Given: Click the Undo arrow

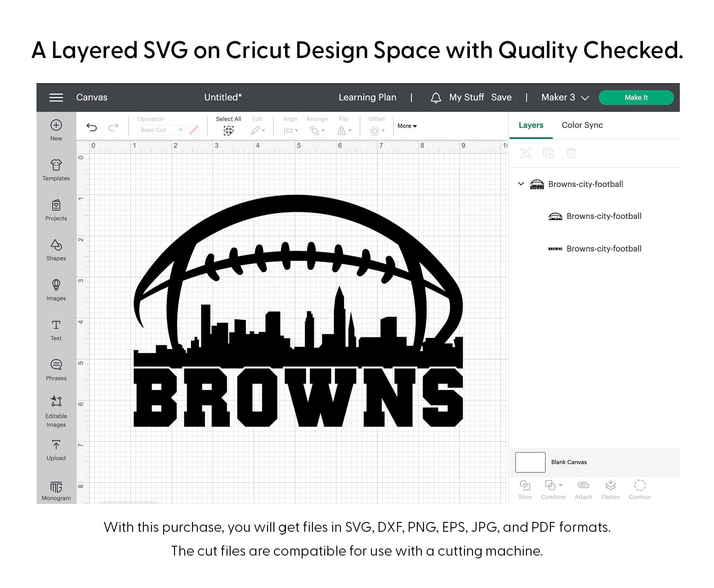Looking at the screenshot, I should coord(92,127).
